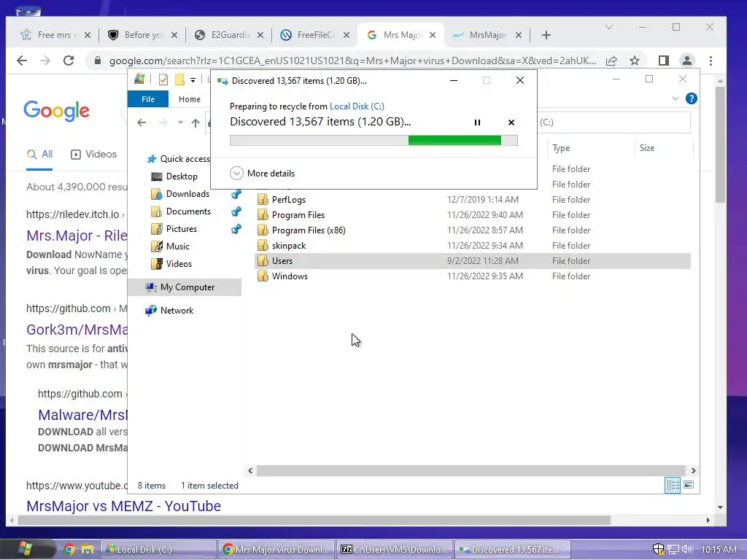Open Chrome profile icon
This screenshot has height=560, width=747.
click(687, 61)
